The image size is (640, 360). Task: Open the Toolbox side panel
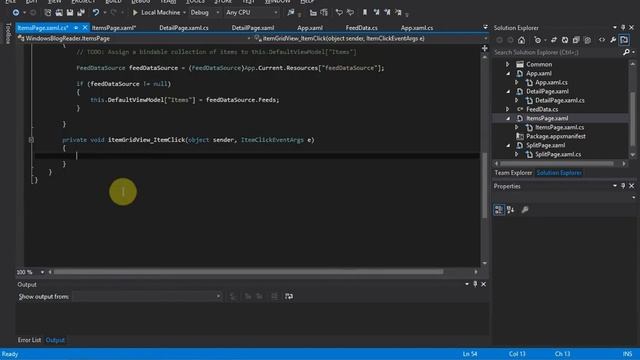(8, 33)
